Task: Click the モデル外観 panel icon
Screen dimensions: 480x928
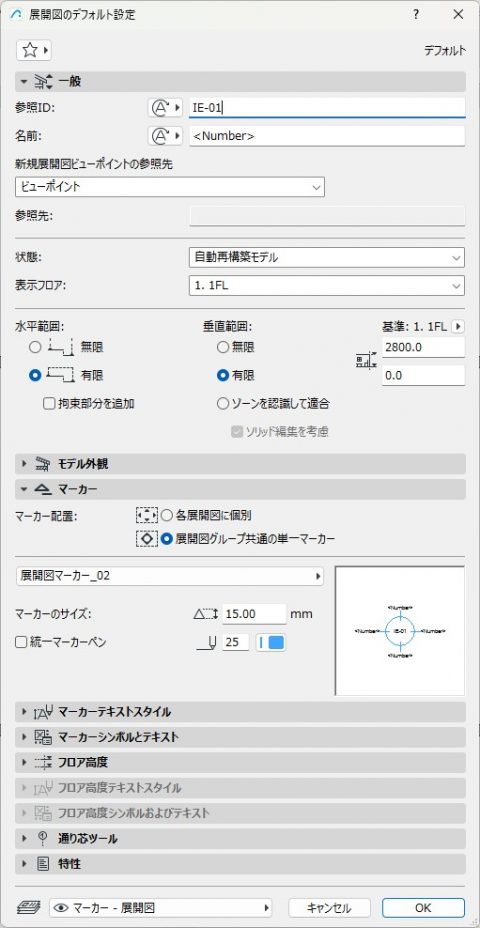Action: 43,465
